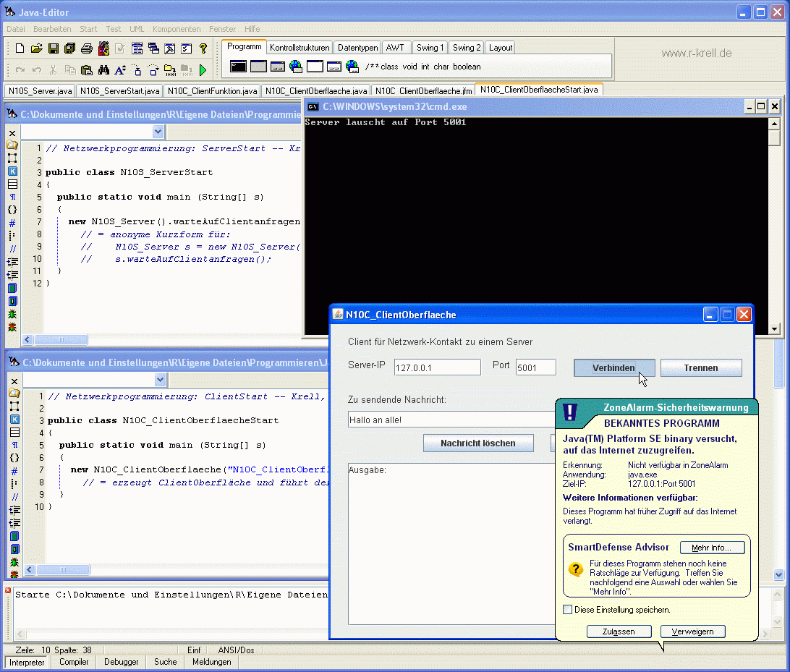Open the binoculars search tool
The image size is (790, 672).
pyautogui.click(x=103, y=70)
